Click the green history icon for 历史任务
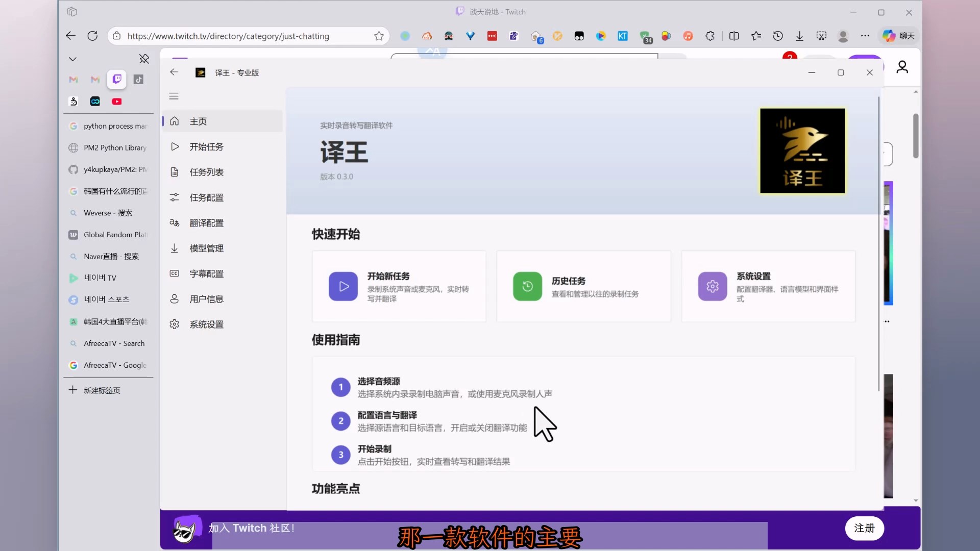Screen dimensions: 980x551 point(527,286)
